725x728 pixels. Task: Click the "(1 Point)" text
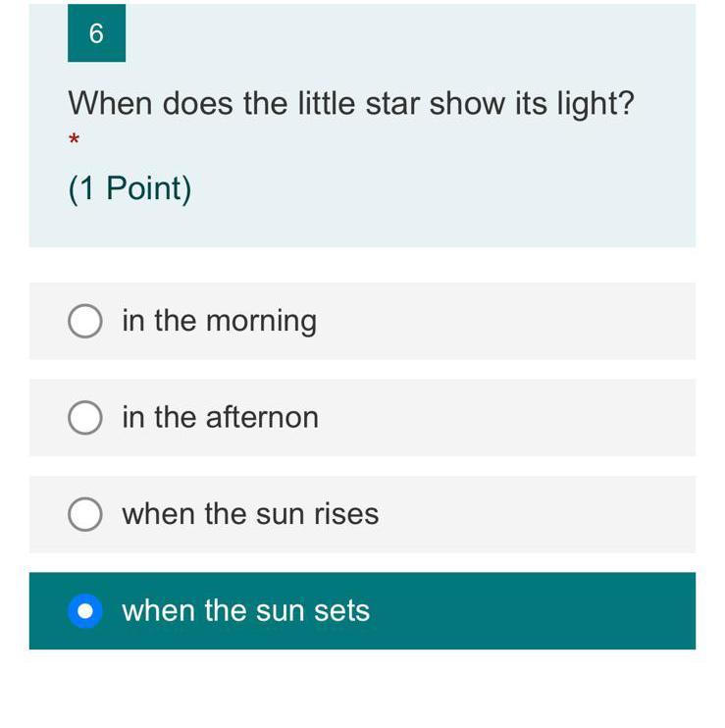click(x=129, y=188)
